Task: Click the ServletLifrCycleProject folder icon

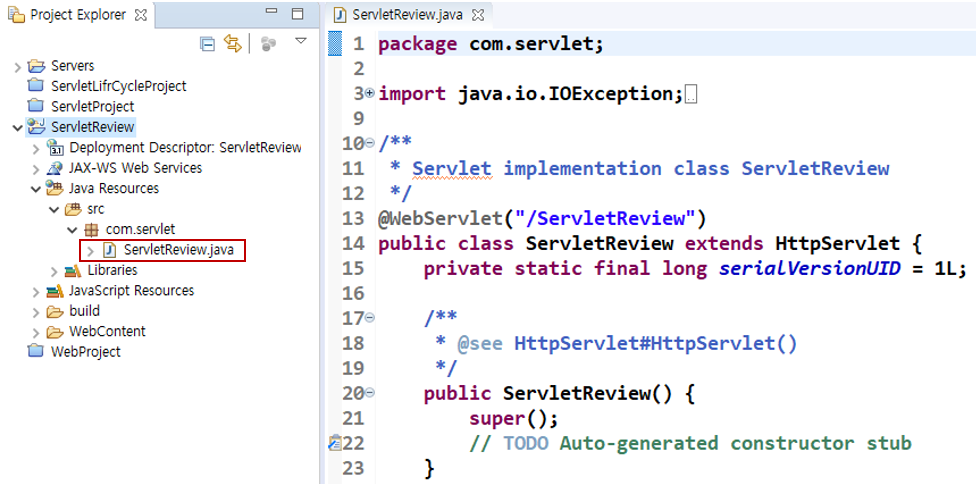Action: tap(37, 85)
